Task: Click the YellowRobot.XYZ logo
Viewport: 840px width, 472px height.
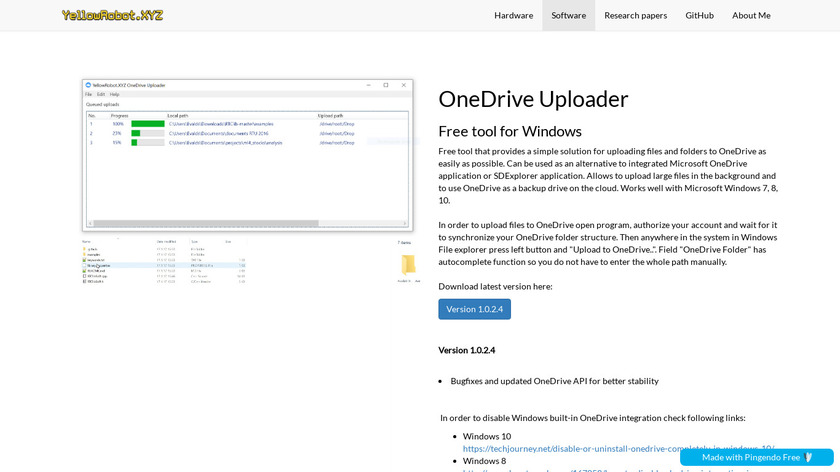Action: (112, 15)
